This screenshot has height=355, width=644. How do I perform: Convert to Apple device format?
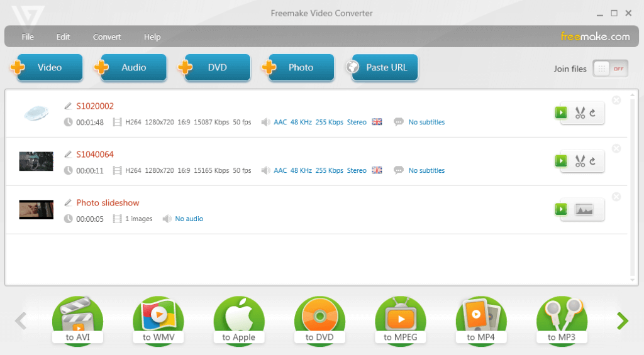click(239, 320)
